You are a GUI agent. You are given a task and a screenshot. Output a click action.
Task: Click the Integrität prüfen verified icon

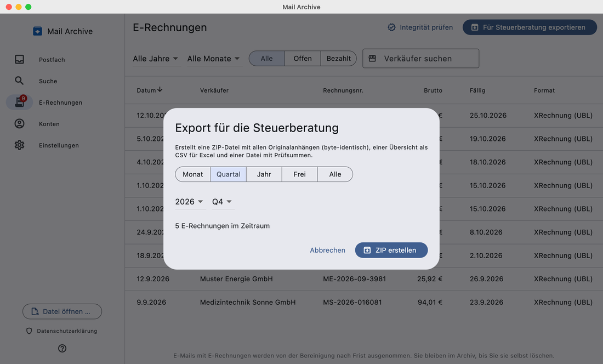tap(391, 27)
